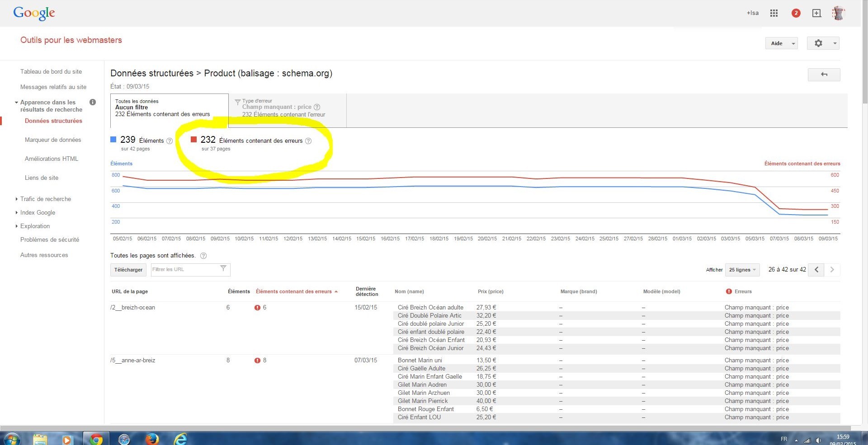Click the funnel icon in Type d'erreur tab
The image size is (868, 445).
tap(237, 103)
